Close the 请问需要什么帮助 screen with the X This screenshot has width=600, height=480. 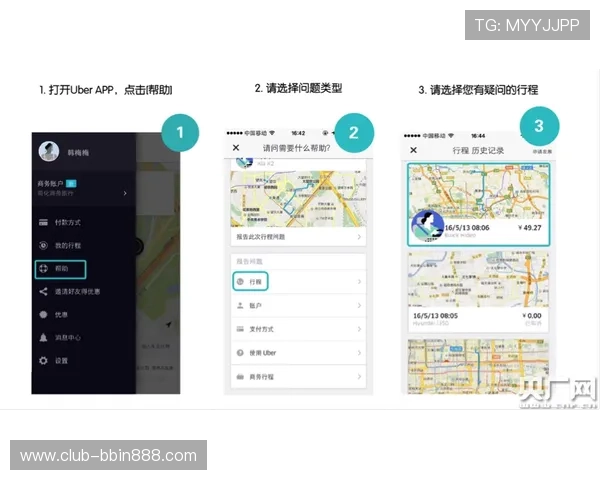(236, 148)
